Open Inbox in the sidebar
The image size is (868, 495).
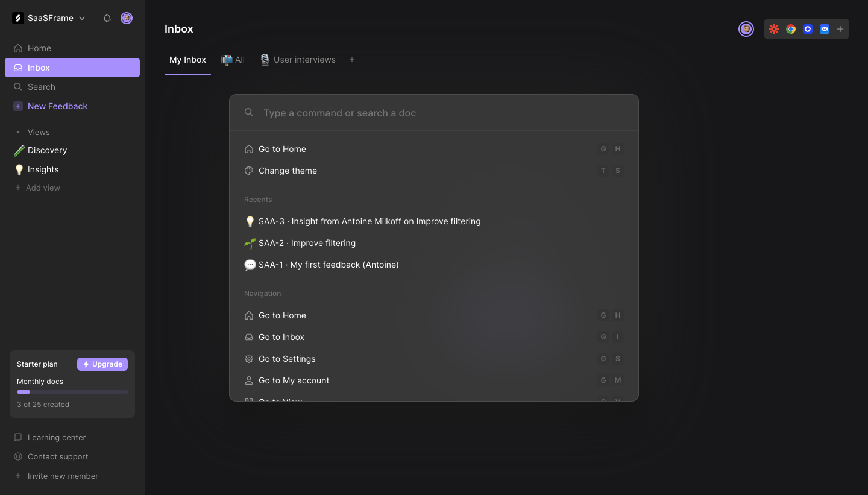(x=72, y=68)
